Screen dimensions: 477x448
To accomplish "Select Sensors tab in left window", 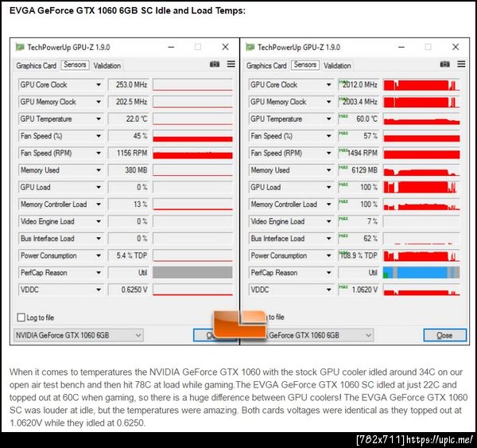I will point(75,65).
